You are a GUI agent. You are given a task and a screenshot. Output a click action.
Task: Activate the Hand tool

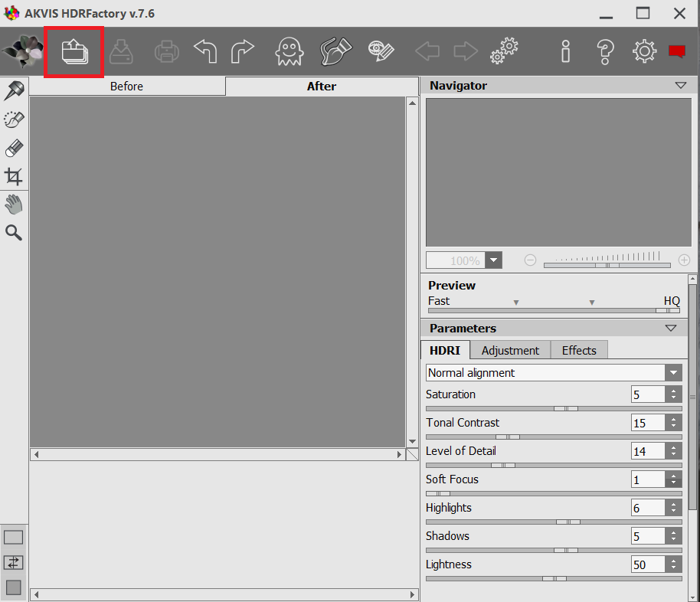pos(14,204)
